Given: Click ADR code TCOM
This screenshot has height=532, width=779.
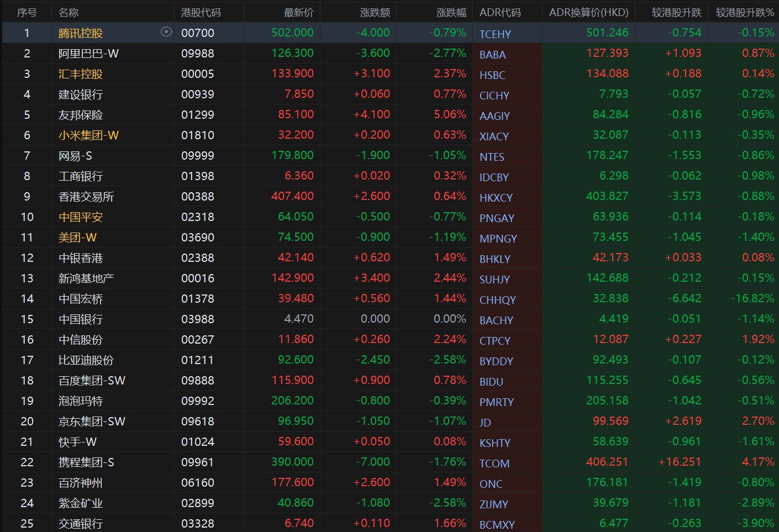Looking at the screenshot, I should coord(494,463).
